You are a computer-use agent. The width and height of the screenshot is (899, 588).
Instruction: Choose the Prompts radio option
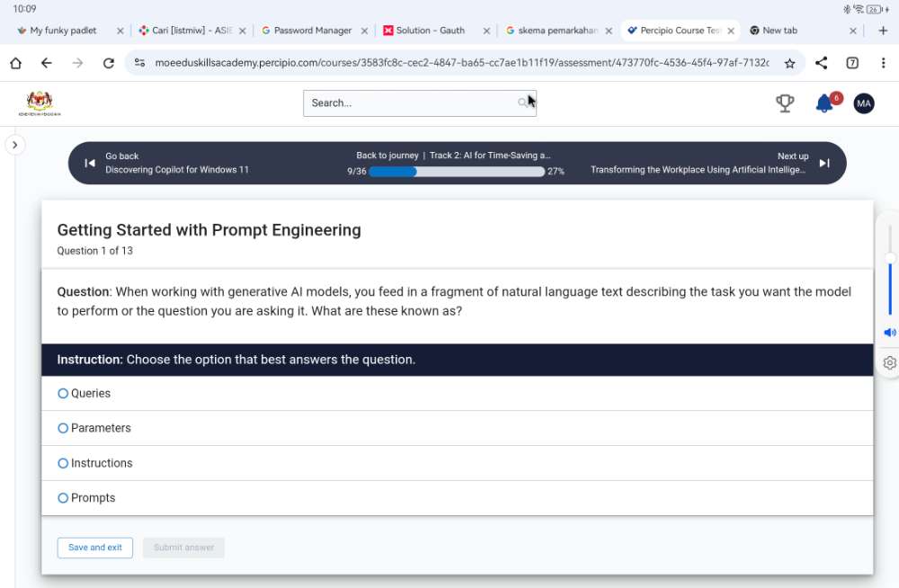63,498
